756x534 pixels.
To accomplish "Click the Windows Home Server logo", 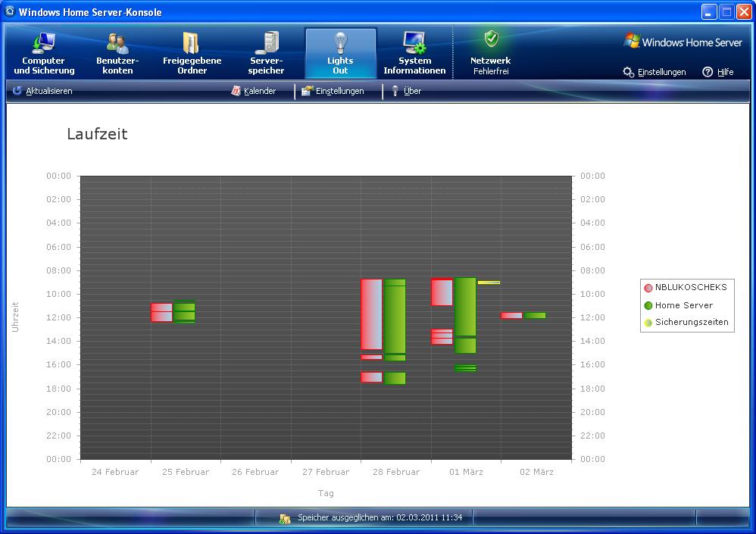I will [683, 42].
